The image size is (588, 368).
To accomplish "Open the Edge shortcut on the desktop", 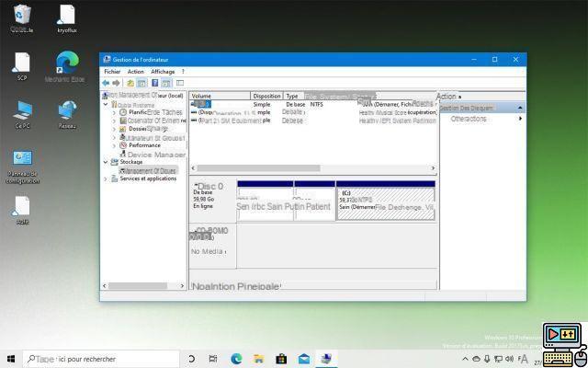I will [65, 66].
